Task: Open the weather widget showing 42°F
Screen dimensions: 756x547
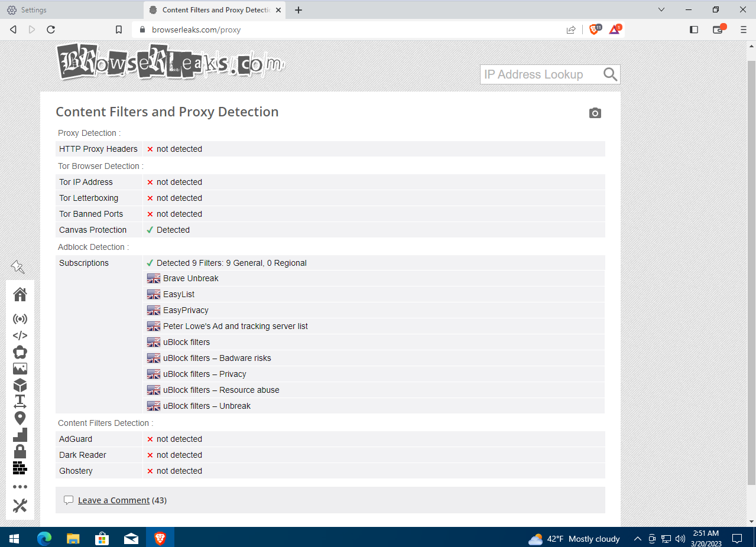Action: tap(574, 539)
